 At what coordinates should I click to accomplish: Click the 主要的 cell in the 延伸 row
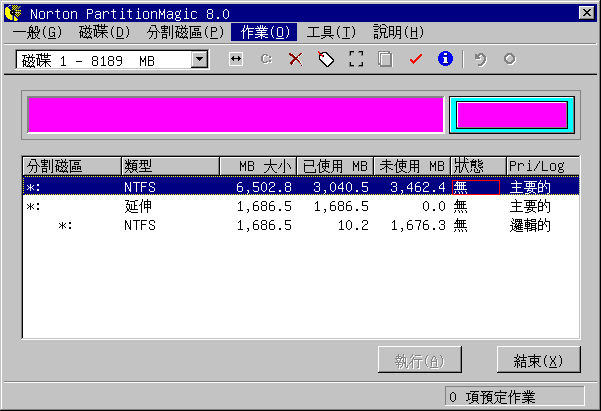[530, 206]
